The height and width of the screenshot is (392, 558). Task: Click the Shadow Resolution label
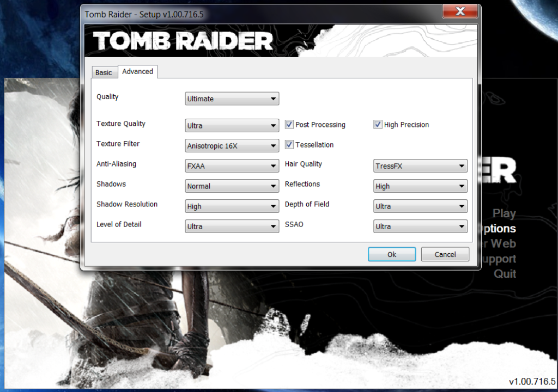(126, 204)
